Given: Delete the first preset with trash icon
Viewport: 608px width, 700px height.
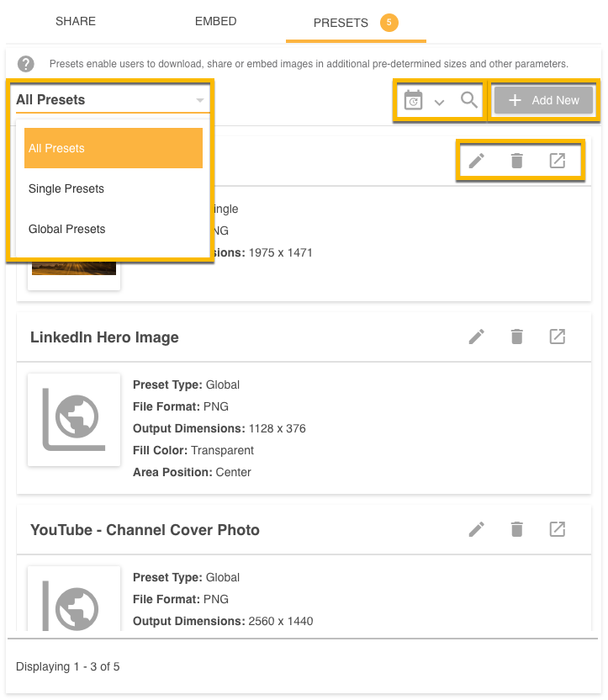Looking at the screenshot, I should click(517, 161).
